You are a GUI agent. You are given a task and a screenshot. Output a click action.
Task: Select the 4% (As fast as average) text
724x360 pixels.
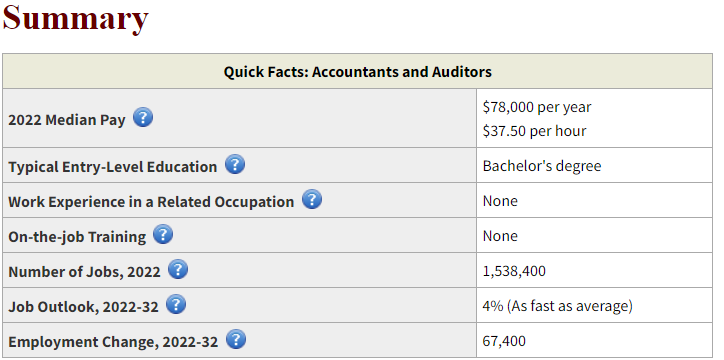click(x=557, y=306)
